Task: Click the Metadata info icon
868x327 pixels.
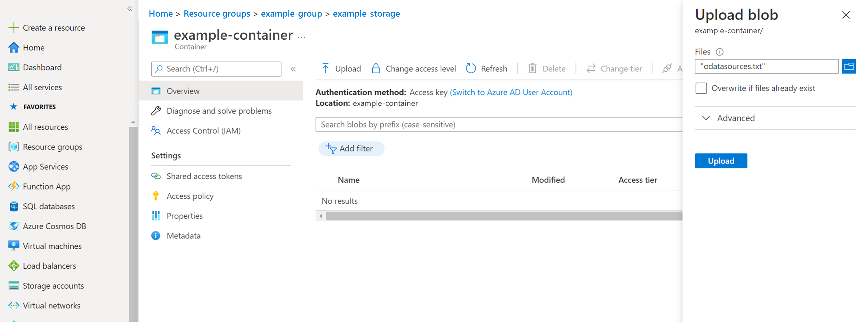Action: pyautogui.click(x=156, y=236)
